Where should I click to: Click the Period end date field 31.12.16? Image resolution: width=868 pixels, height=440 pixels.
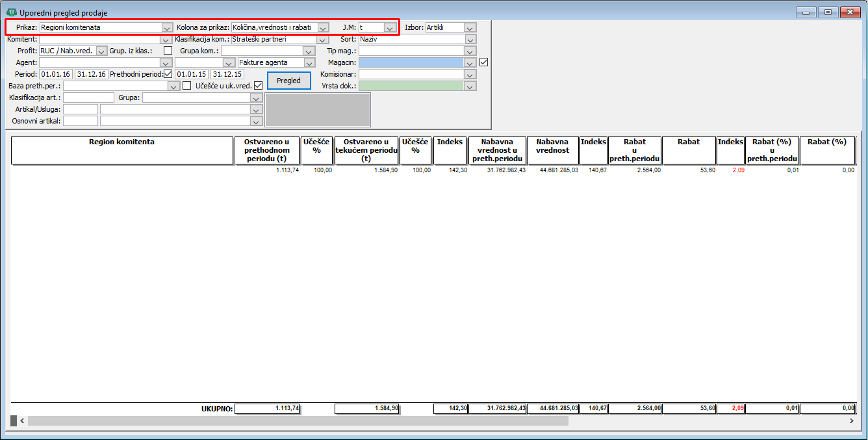(91, 74)
